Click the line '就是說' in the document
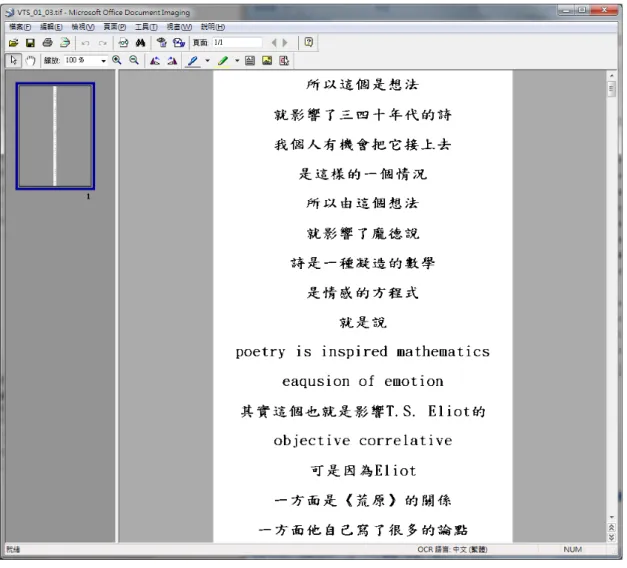627x568 pixels. (363, 323)
